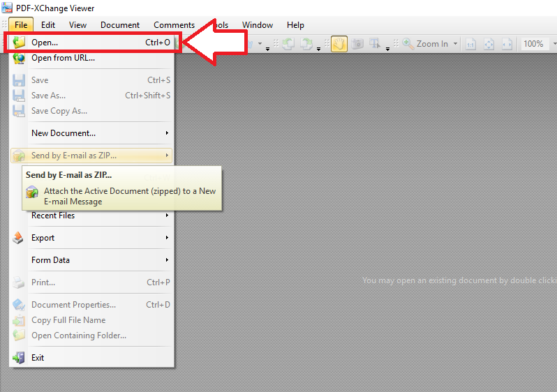Viewport: 557px width, 392px height.
Task: Open the Zoom In tool dropdown arrow
Action: 455,44
